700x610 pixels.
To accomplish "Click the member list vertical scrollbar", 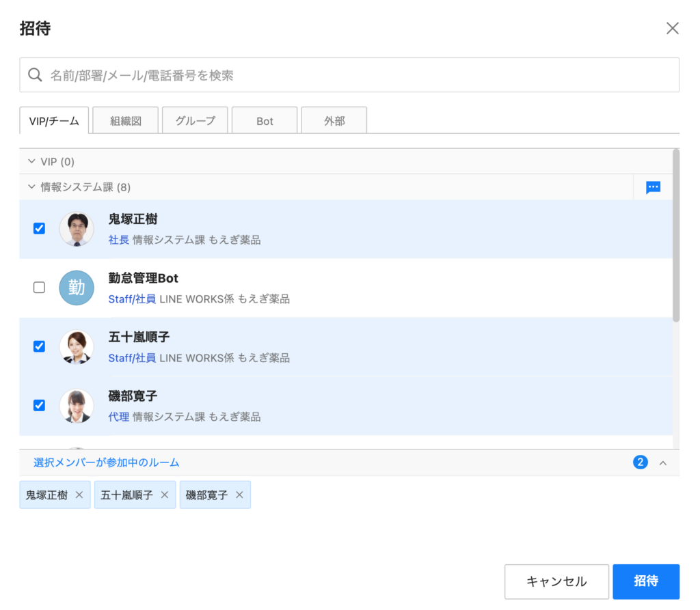I will 676,236.
